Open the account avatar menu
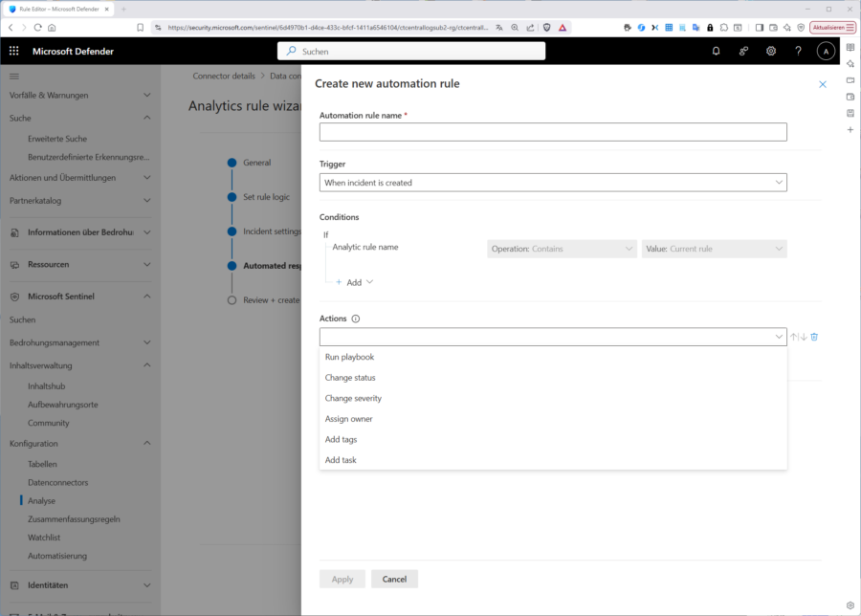This screenshot has width=861, height=616. (x=826, y=51)
